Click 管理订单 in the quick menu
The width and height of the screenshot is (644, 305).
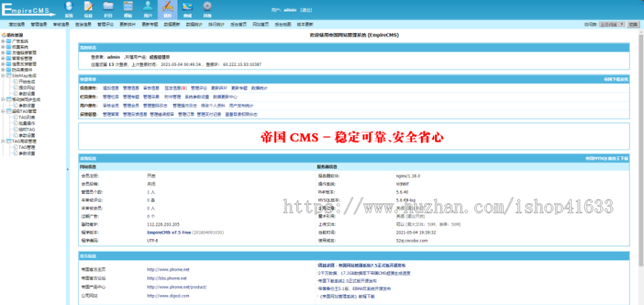[186, 115]
